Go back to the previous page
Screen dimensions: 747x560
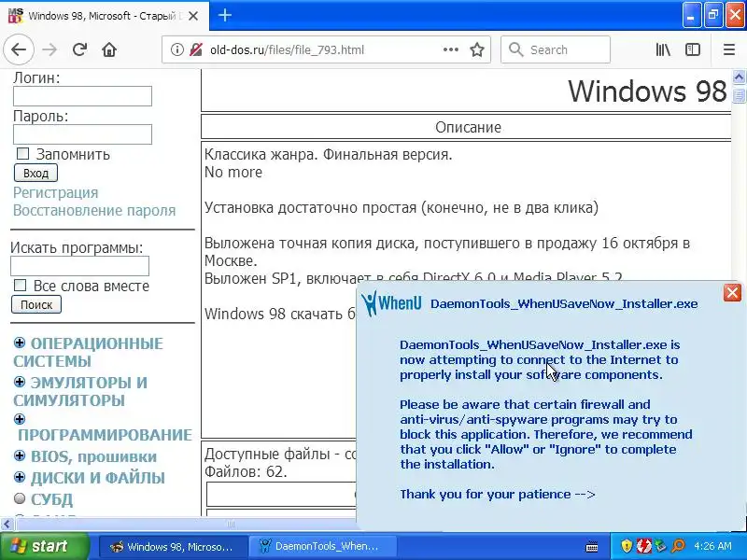pos(19,49)
